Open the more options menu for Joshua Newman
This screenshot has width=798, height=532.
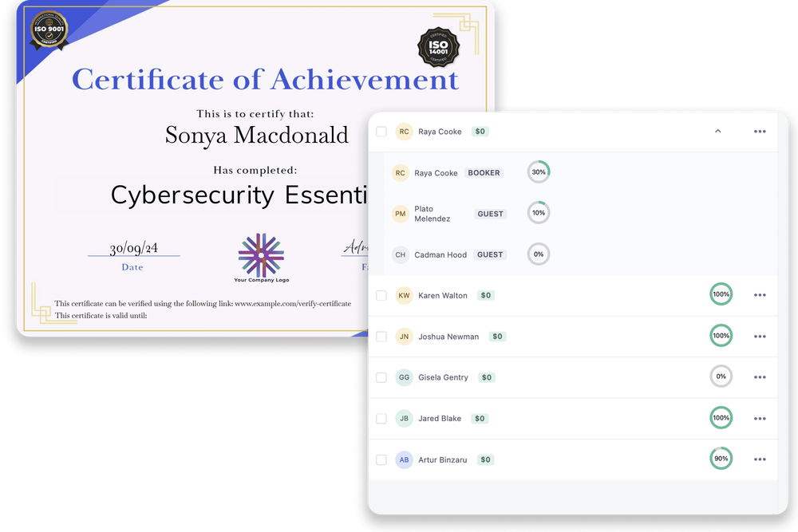[760, 337]
